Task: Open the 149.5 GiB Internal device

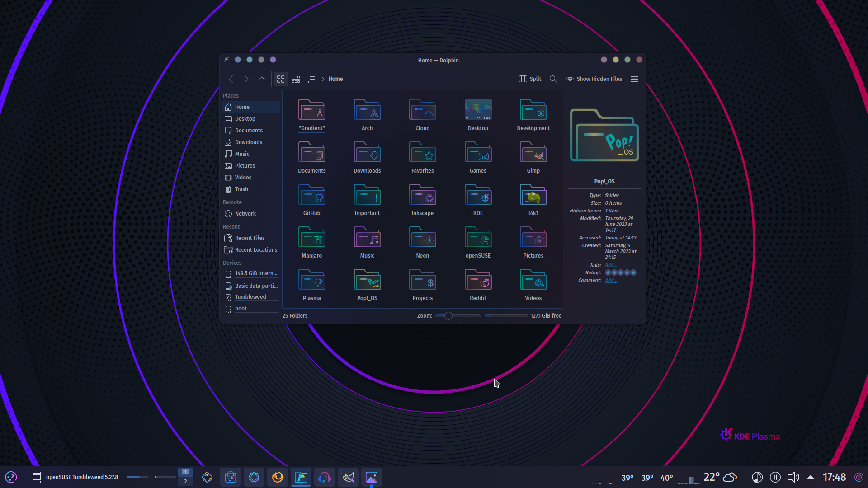Action: pos(251,274)
